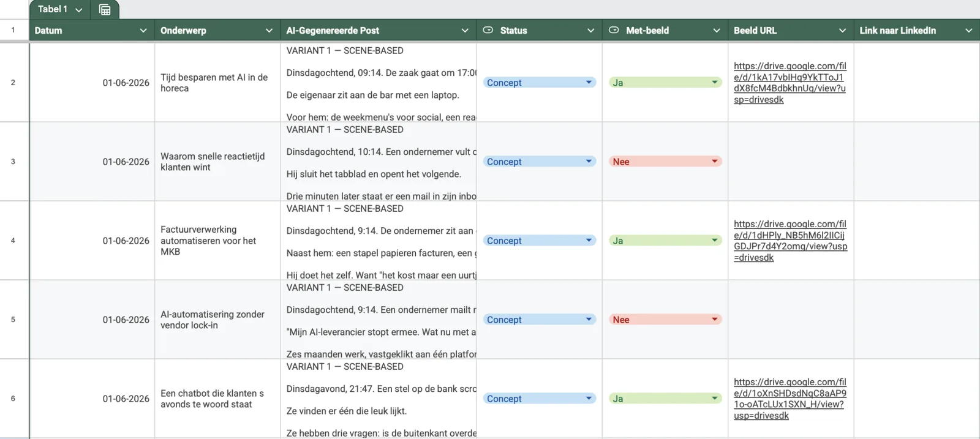Open Drive link starting 1kA17vbIHg9YkTToJ1
Viewport: 980px width, 439px height.
click(790, 83)
